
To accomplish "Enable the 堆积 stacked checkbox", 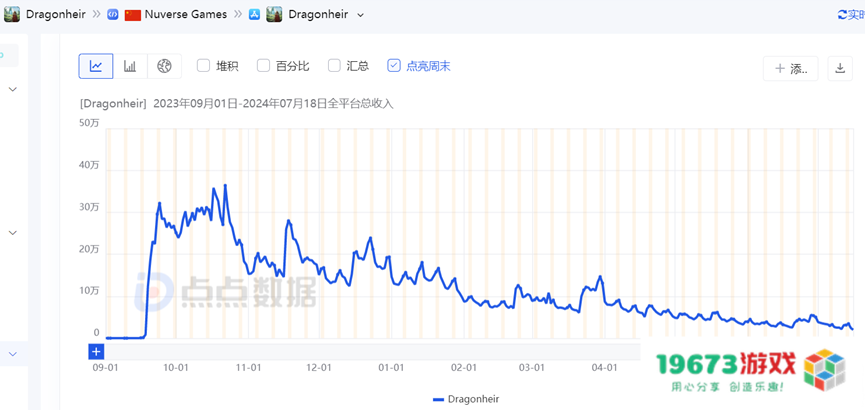I will click(x=204, y=66).
